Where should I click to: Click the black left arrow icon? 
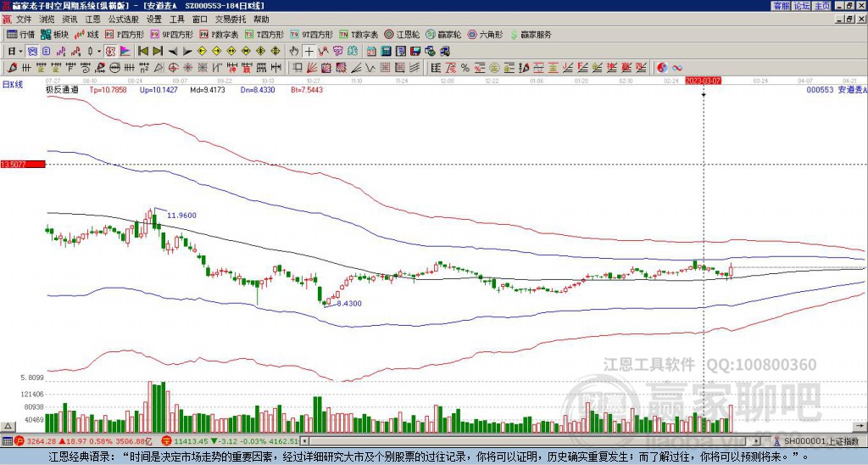click(172, 52)
